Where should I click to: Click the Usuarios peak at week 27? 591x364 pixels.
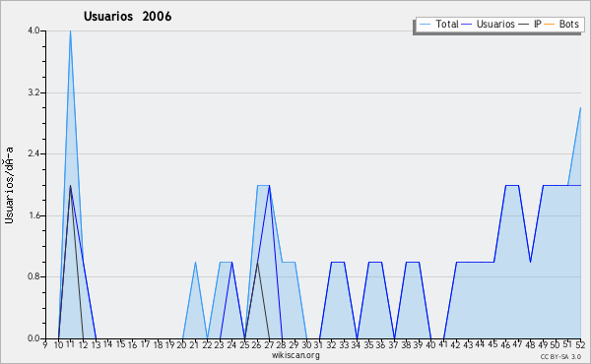[x=269, y=186]
